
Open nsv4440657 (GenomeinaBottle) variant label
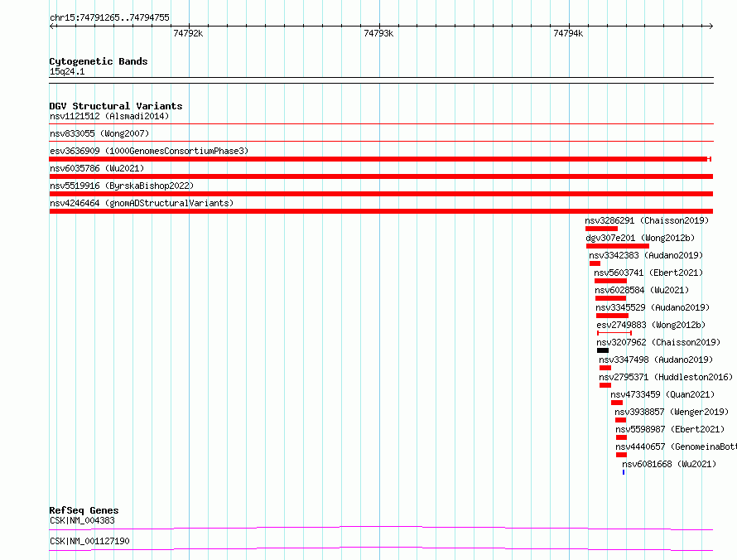(x=677, y=447)
